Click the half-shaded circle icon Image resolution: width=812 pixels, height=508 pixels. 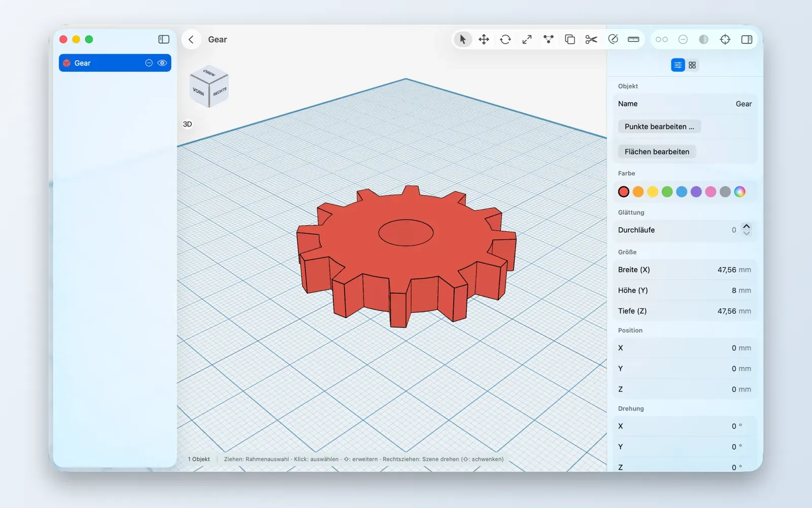click(x=704, y=39)
